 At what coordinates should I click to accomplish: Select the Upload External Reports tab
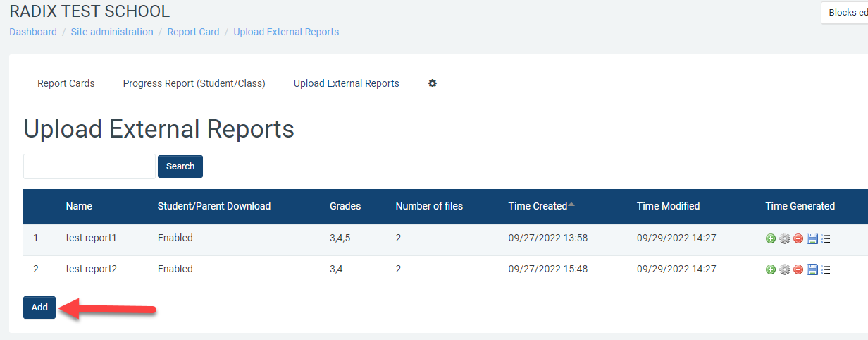pos(346,83)
